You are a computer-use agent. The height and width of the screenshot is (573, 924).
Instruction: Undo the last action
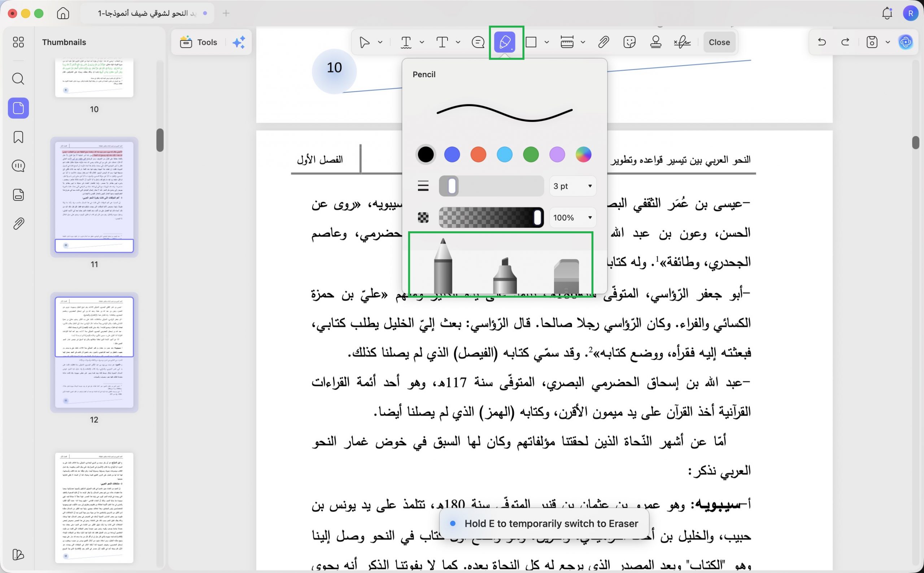pos(821,42)
